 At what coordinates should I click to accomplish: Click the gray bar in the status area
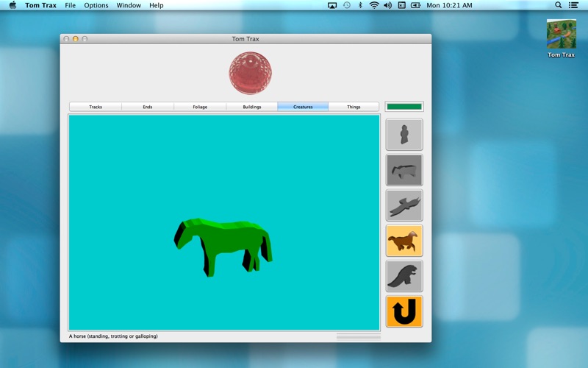pos(359,336)
